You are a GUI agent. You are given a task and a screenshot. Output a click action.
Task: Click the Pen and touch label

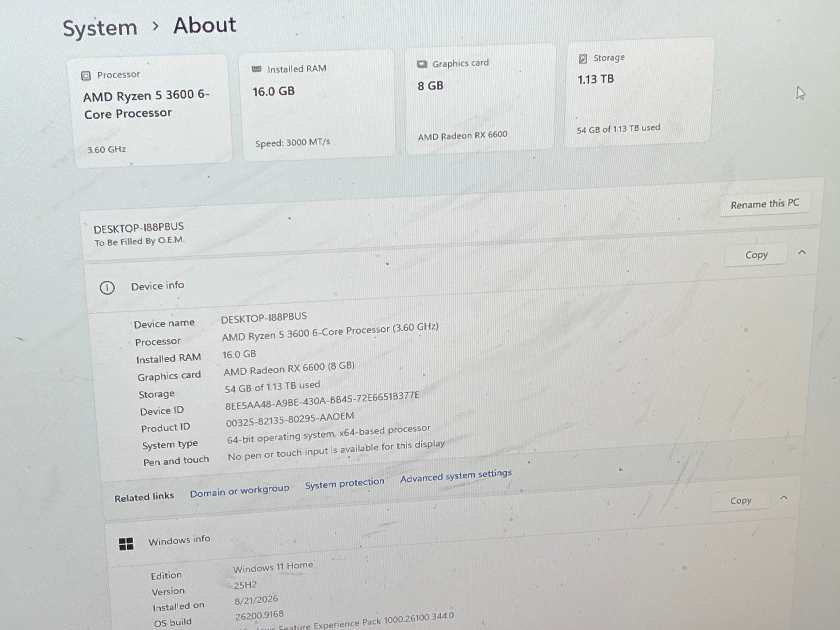pos(176,461)
